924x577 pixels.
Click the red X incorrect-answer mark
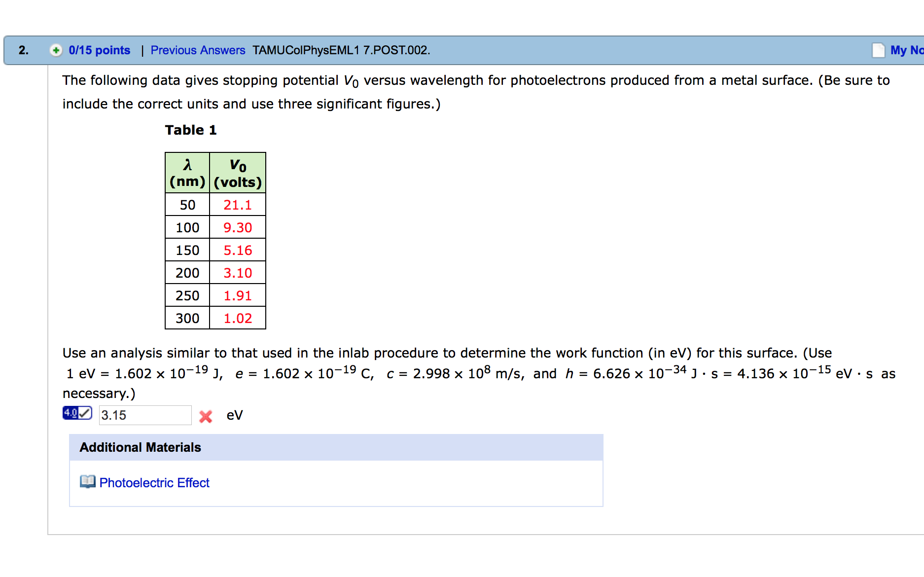(x=205, y=416)
